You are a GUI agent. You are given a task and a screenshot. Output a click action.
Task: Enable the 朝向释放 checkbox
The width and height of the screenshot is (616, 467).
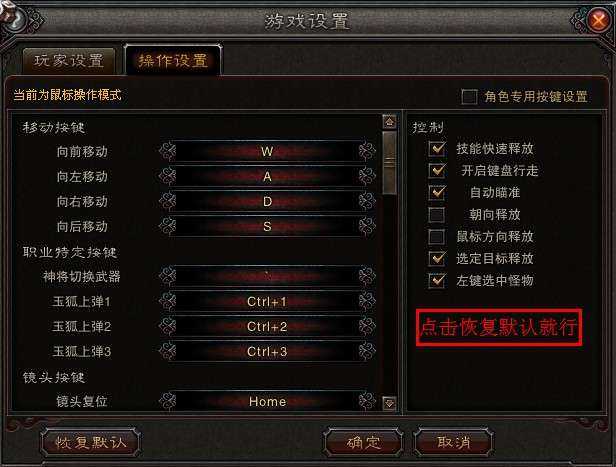pyautogui.click(x=436, y=214)
